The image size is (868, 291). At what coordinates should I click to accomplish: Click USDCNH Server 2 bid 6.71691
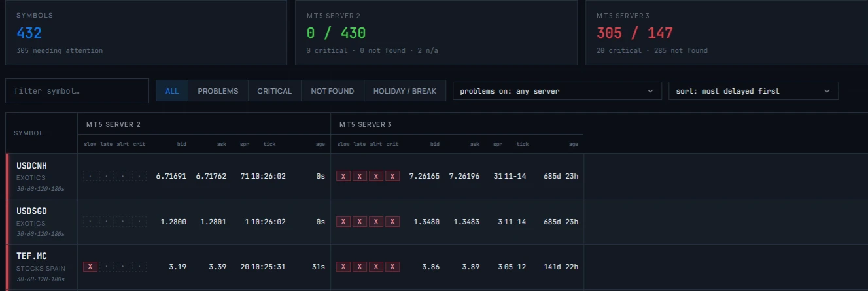coord(171,176)
